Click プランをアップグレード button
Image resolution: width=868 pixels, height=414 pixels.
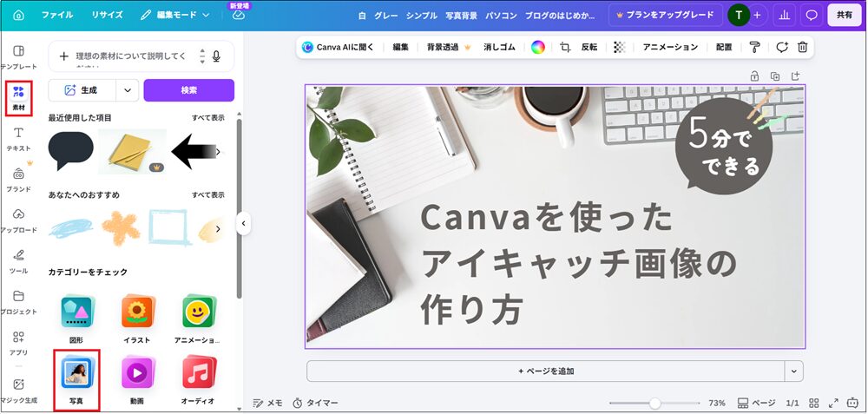(x=664, y=15)
